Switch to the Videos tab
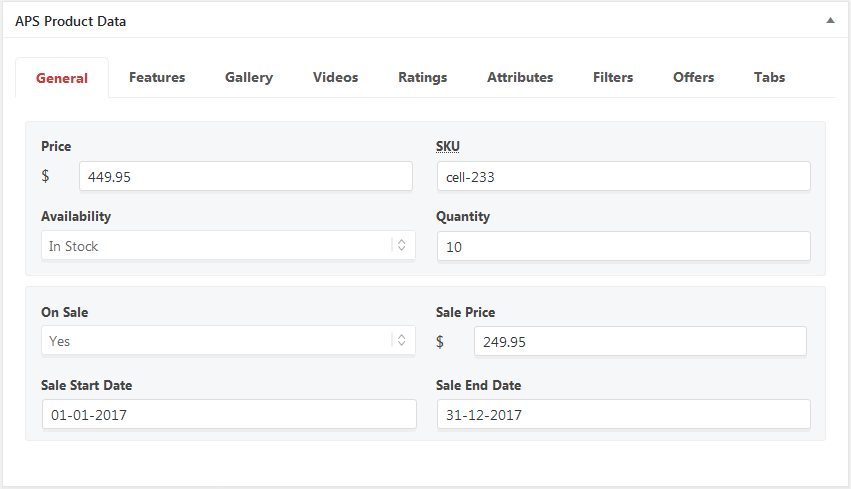Viewport: 851px width, 489px height. click(335, 78)
